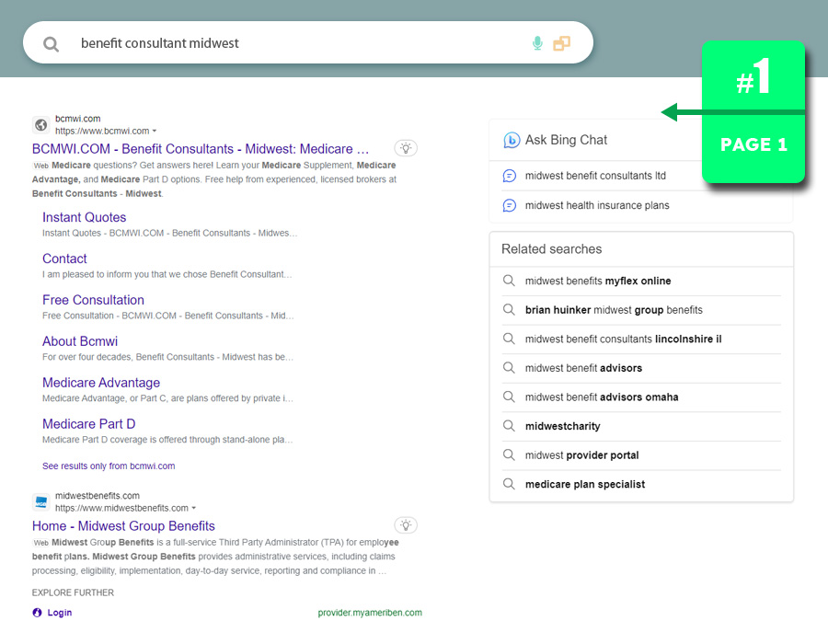Click the 'Related searches' heading

(551, 249)
